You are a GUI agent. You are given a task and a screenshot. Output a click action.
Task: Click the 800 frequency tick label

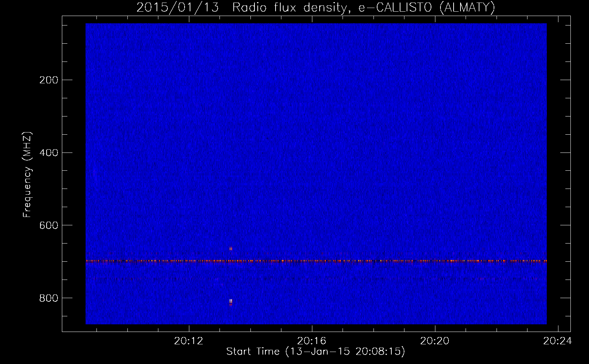[x=49, y=298]
